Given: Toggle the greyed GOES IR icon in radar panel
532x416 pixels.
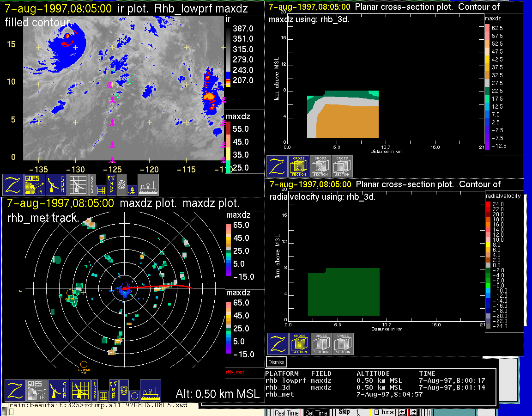Looking at the screenshot, I should 36,391.
